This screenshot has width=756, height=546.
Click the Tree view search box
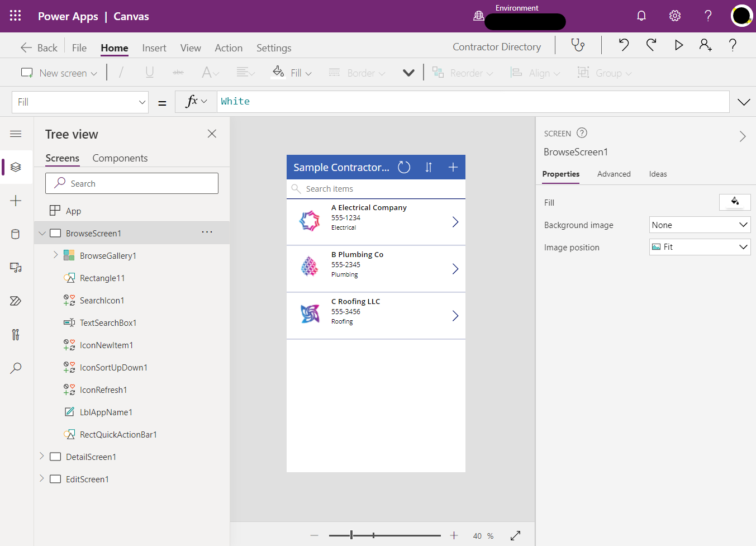132,183
